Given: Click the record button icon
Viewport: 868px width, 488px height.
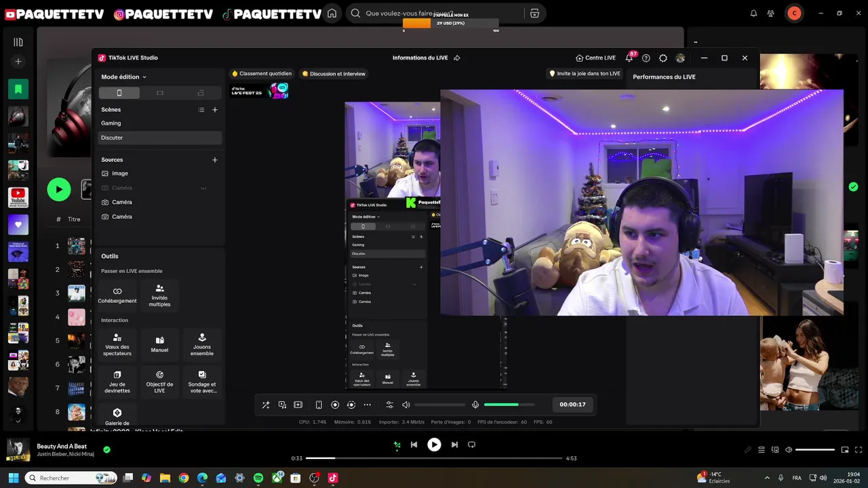Looking at the screenshot, I should (335, 405).
